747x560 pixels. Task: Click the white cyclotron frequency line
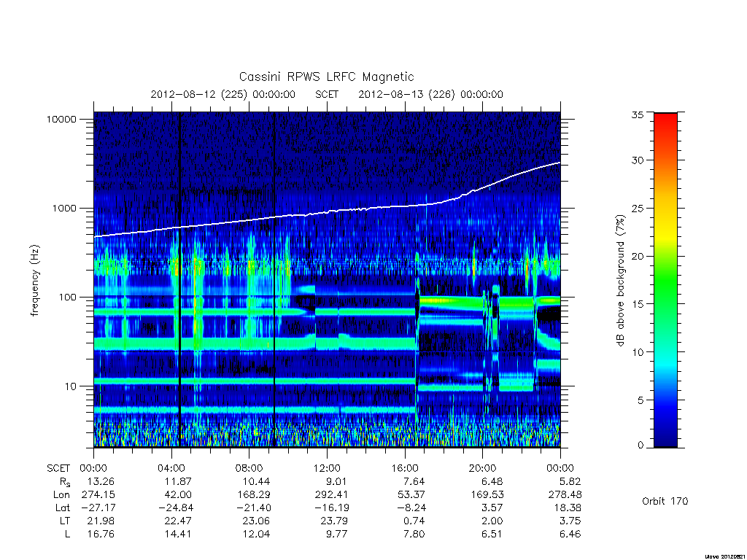pyautogui.click(x=327, y=212)
